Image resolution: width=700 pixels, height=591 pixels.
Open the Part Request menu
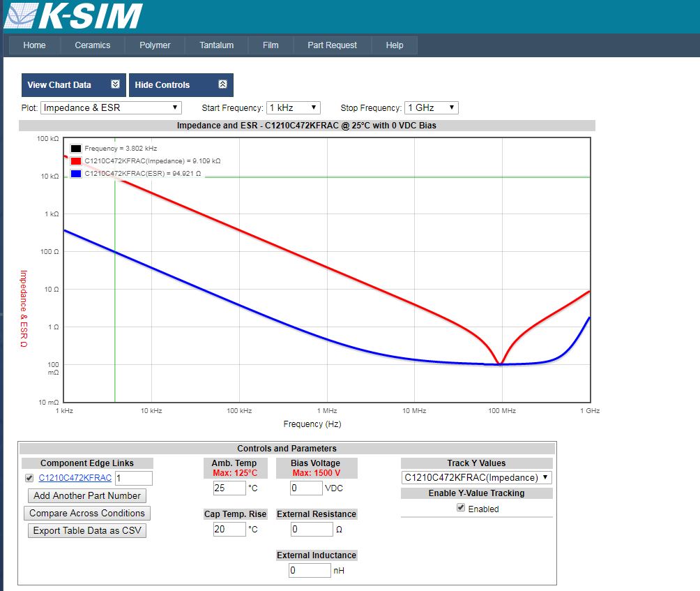[x=333, y=45]
